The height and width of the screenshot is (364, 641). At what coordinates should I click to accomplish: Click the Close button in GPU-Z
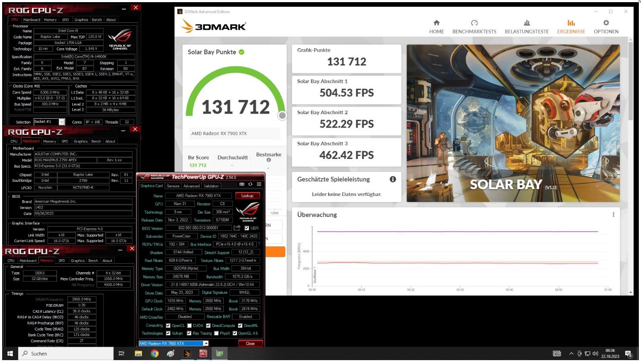[250, 343]
